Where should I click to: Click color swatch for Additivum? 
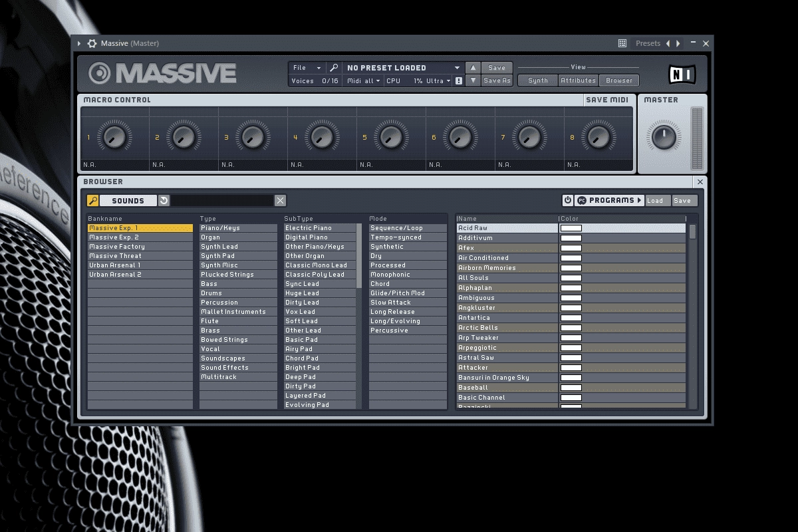click(571, 238)
